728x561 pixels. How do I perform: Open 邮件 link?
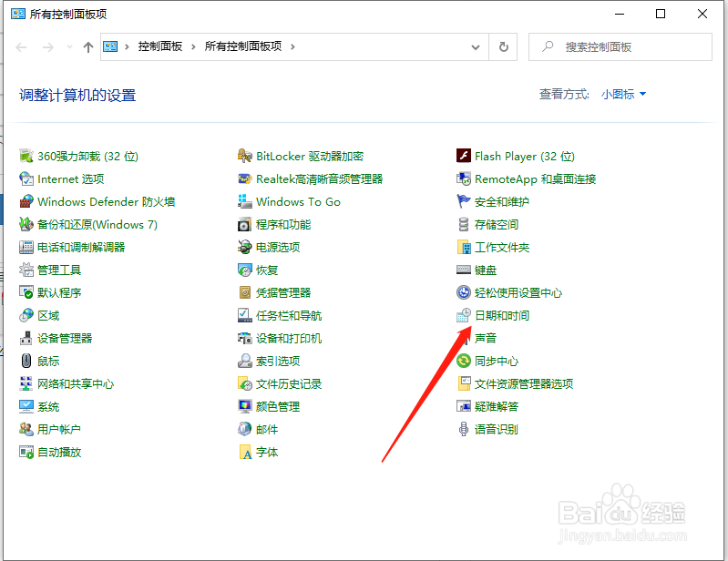[x=267, y=429]
